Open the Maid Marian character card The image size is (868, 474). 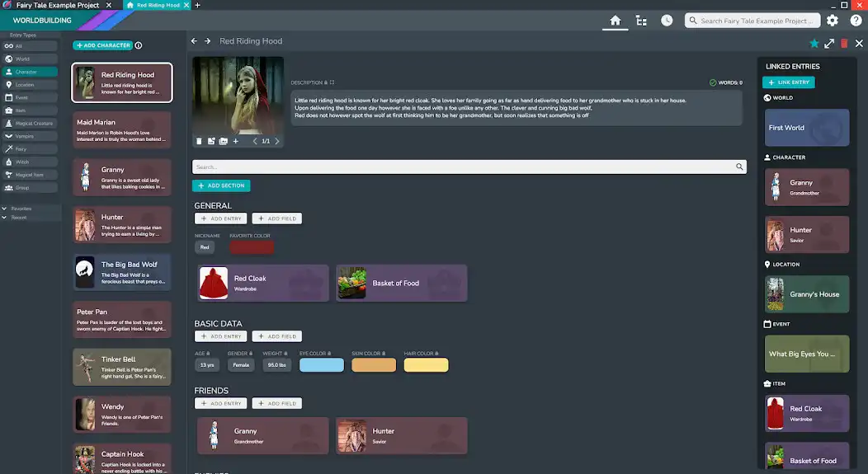(x=122, y=130)
